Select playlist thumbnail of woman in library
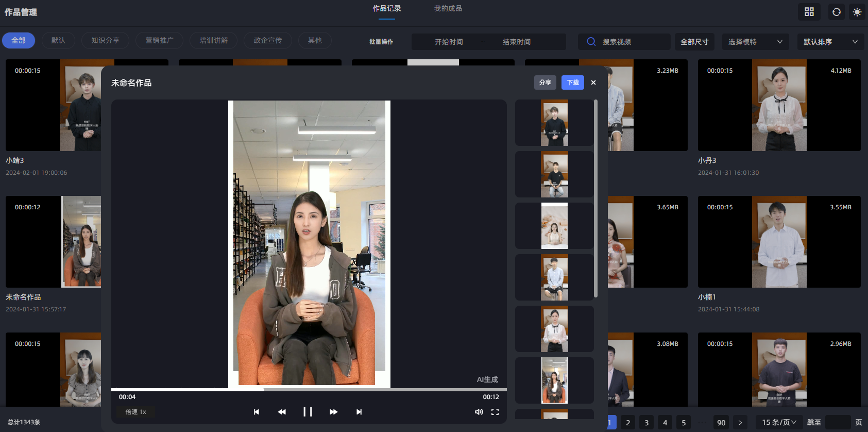868x432 pixels. (554, 380)
